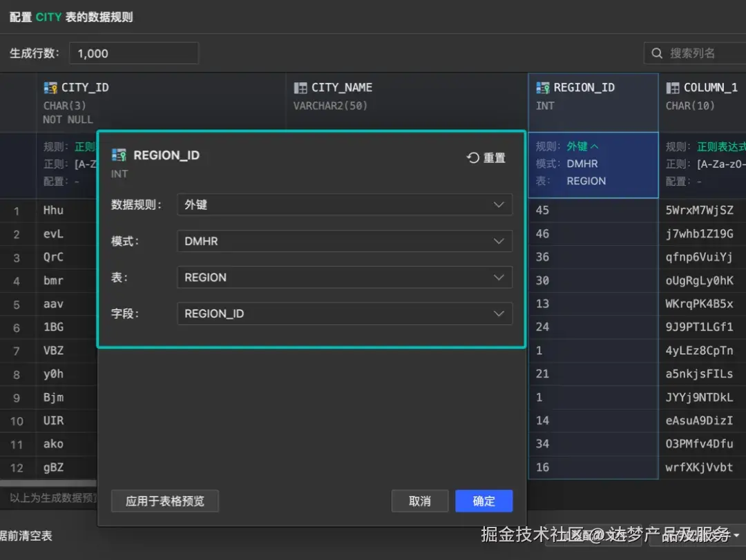Click REGION_ID cell with value 24
Image resolution: width=746 pixels, height=560 pixels.
point(593,327)
